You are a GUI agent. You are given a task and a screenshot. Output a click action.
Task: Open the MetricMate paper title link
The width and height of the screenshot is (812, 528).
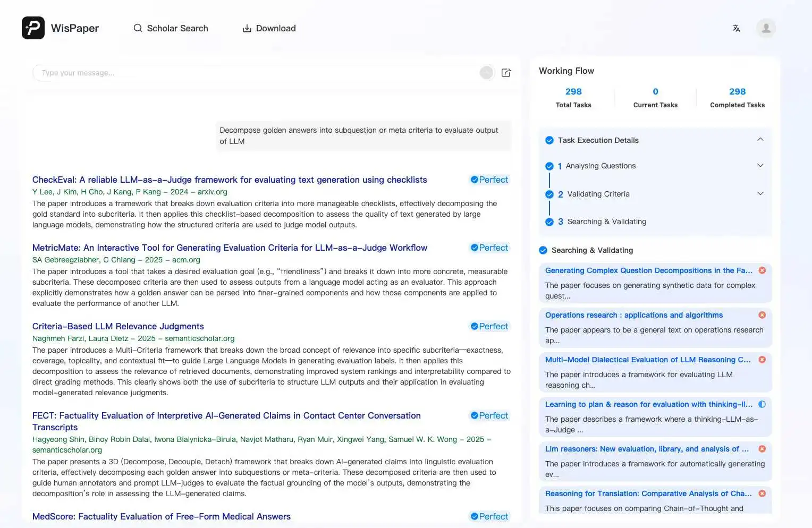coord(230,248)
